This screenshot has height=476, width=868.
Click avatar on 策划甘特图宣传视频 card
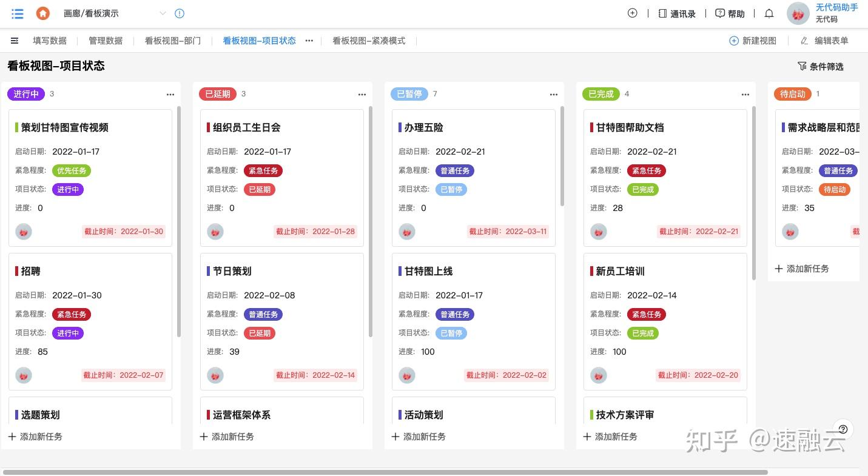point(24,232)
